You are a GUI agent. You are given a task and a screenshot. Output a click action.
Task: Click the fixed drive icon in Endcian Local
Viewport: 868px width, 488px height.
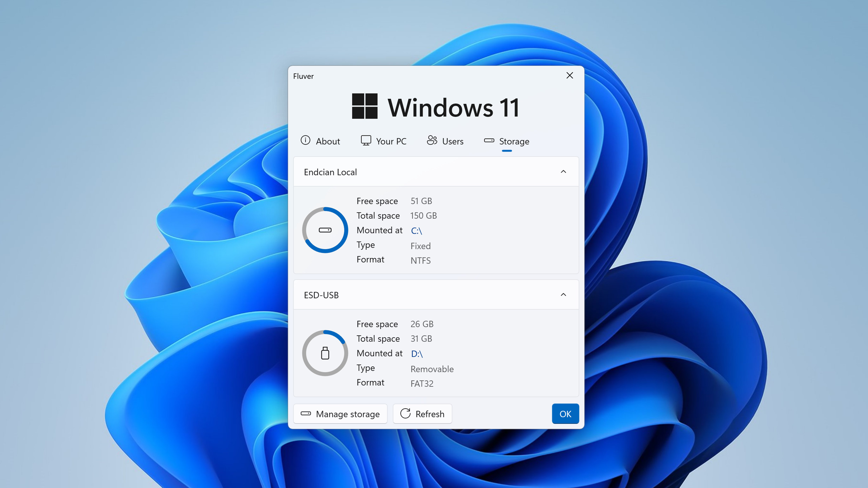point(325,230)
